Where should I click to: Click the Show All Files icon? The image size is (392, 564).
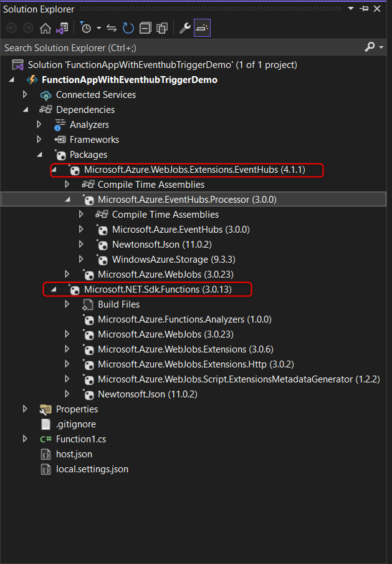(162, 28)
